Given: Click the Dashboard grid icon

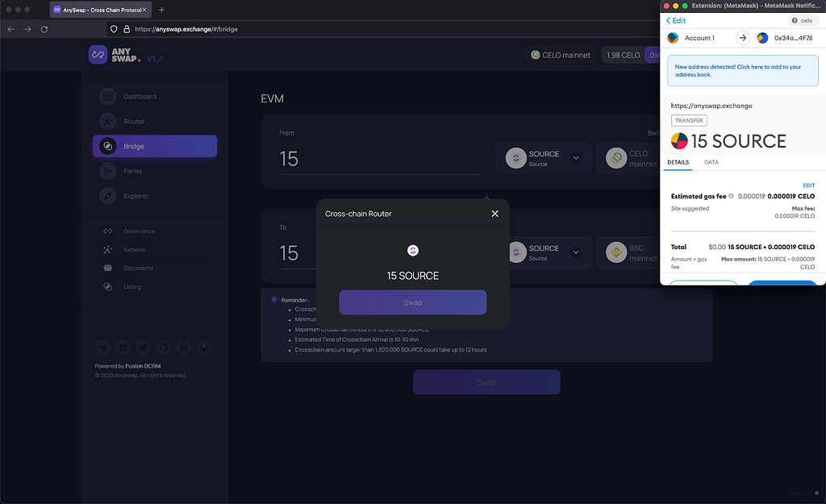Looking at the screenshot, I should pos(107,97).
